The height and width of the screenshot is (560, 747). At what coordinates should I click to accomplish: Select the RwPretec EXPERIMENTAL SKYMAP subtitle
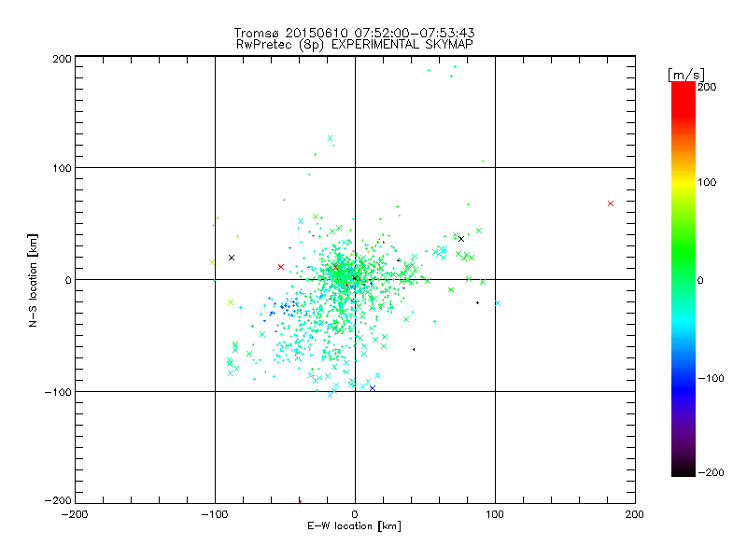(354, 44)
